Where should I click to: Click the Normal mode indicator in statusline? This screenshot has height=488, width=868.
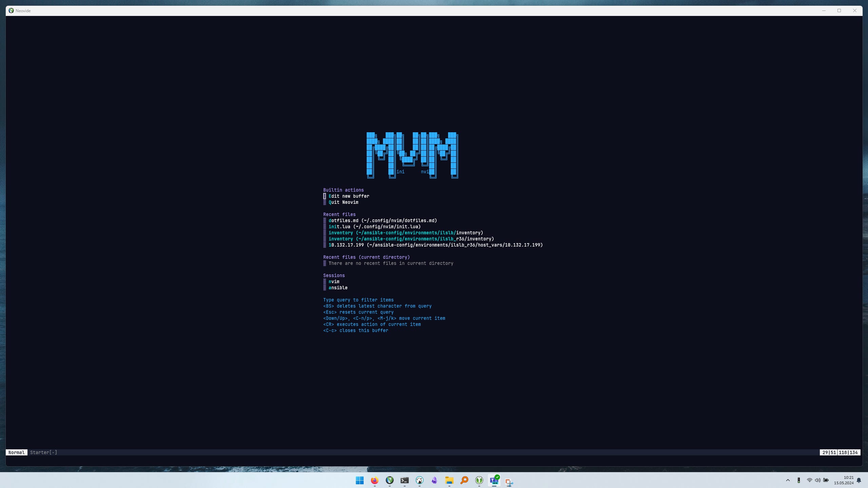16,452
